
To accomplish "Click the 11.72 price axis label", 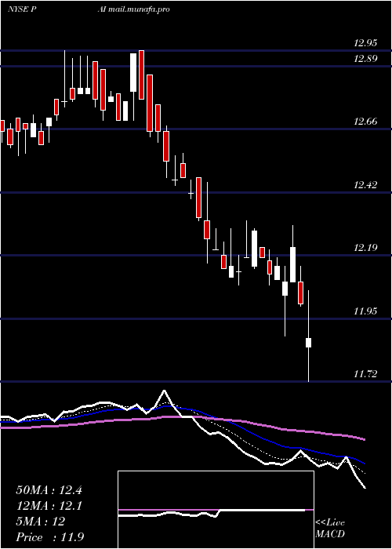I will pos(365,374).
